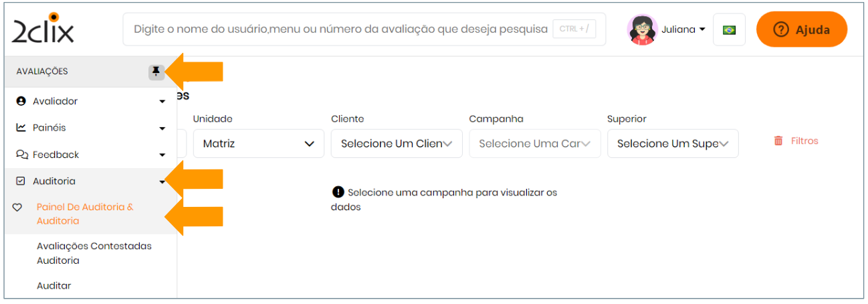868x304 pixels.
Task: Expand the Painéis menu arrow
Action: [x=162, y=129]
